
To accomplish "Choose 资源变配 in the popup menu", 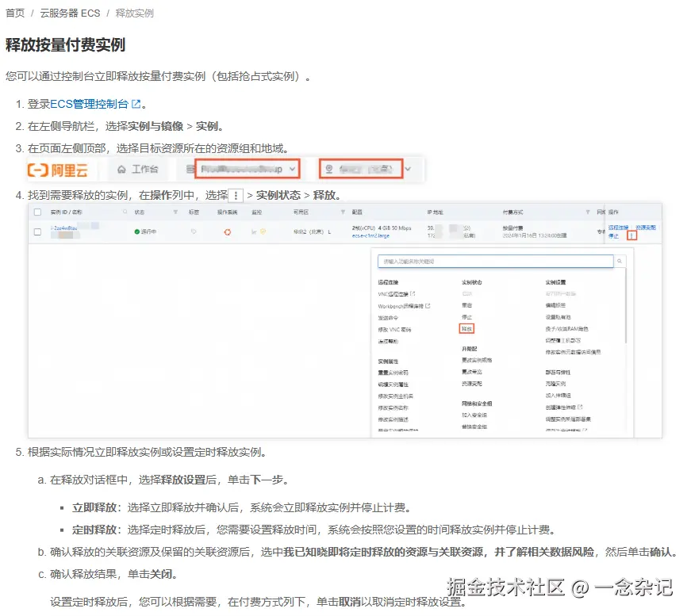I will pyautogui.click(x=471, y=384).
